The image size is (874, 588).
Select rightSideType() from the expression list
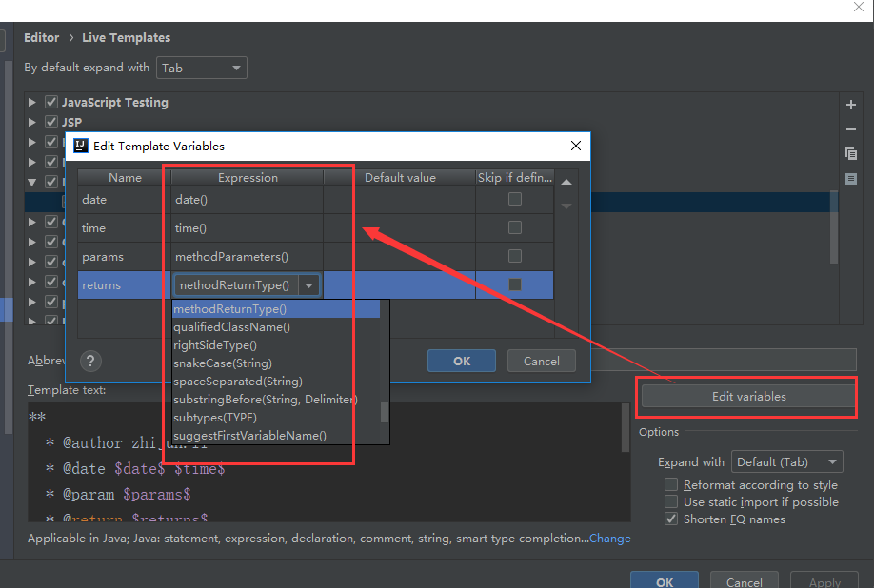coord(276,345)
